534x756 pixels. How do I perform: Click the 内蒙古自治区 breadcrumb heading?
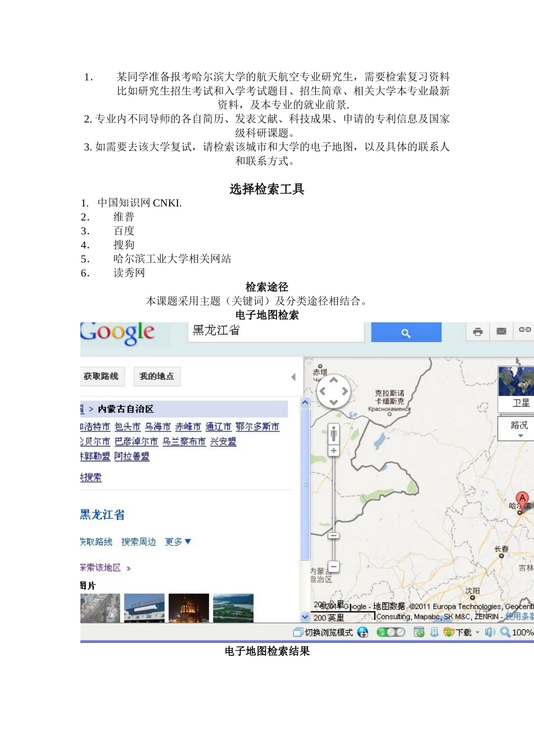pos(126,409)
